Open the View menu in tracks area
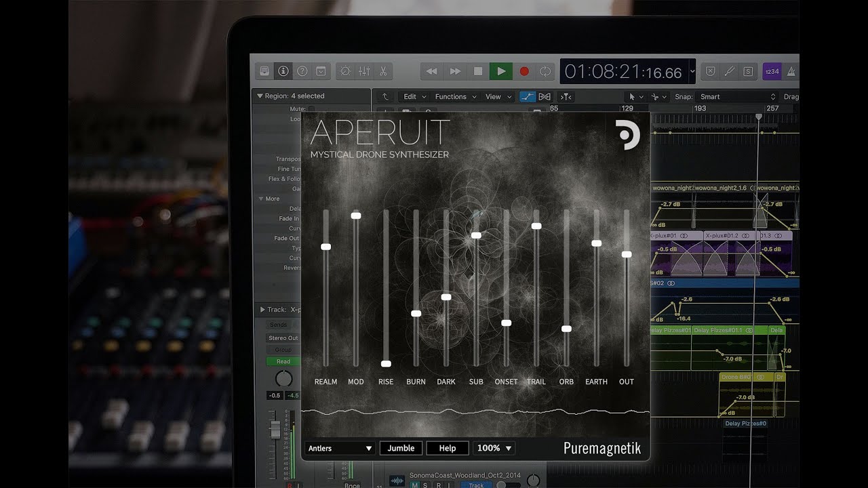The height and width of the screenshot is (488, 868). coord(497,97)
